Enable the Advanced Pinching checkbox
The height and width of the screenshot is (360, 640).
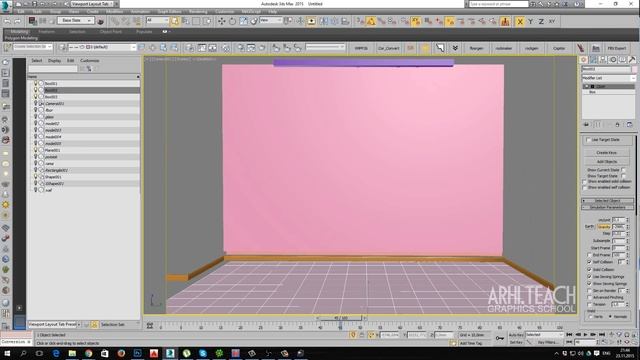pos(589,297)
